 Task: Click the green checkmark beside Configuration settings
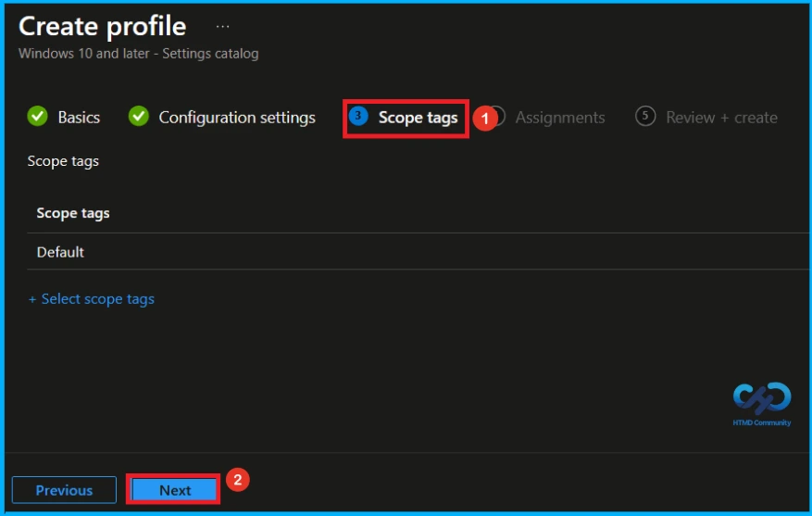(x=139, y=117)
